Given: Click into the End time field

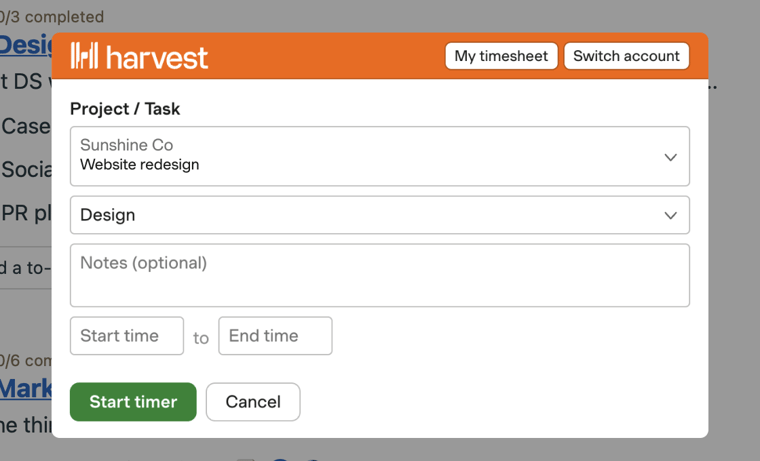Looking at the screenshot, I should click(275, 336).
